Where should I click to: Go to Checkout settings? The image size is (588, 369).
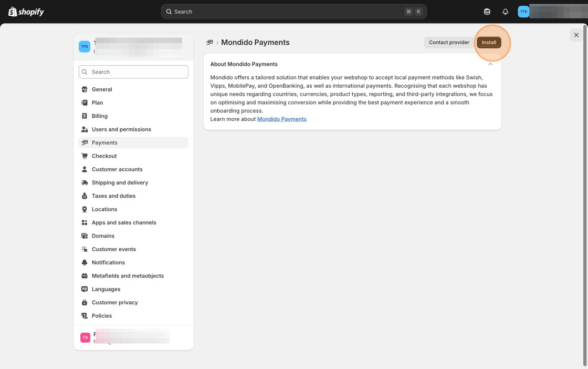coord(104,156)
